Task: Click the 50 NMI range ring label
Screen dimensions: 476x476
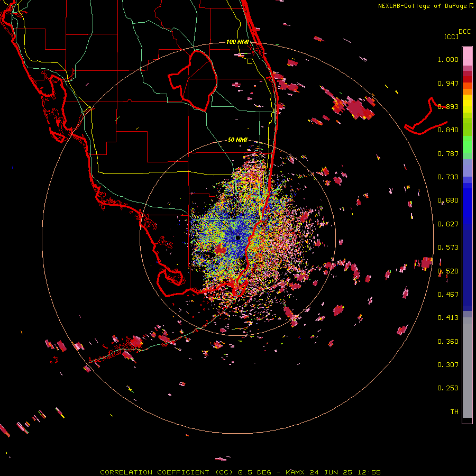Action: pyautogui.click(x=237, y=140)
